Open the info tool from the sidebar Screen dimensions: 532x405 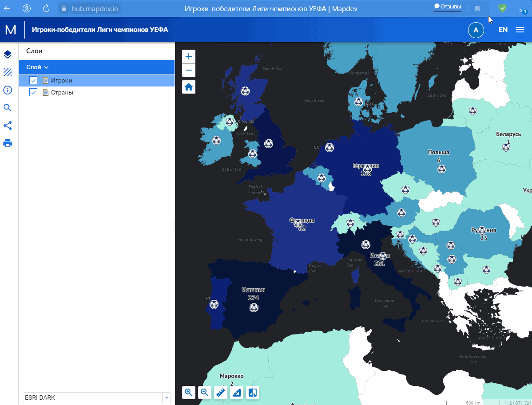click(7, 90)
